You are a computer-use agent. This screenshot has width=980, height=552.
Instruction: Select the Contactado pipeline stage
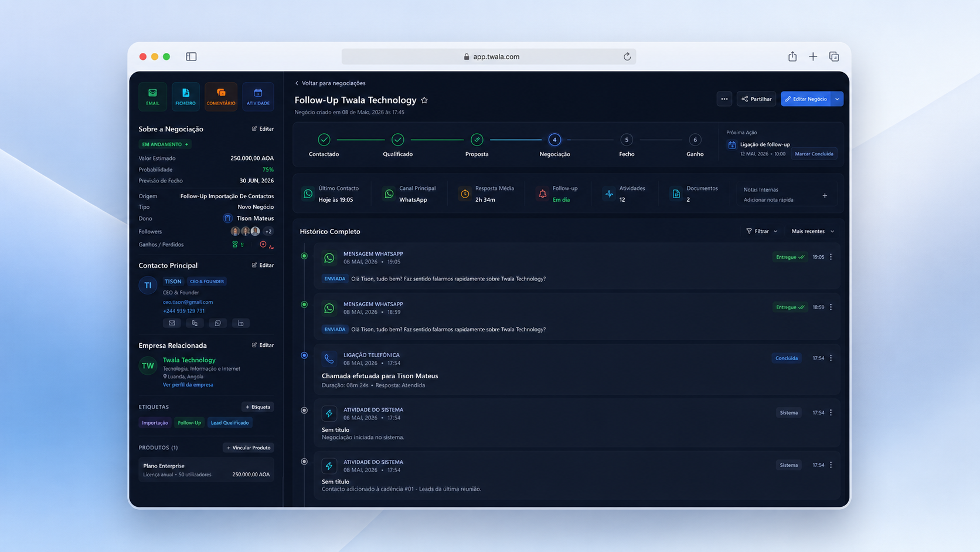point(324,140)
